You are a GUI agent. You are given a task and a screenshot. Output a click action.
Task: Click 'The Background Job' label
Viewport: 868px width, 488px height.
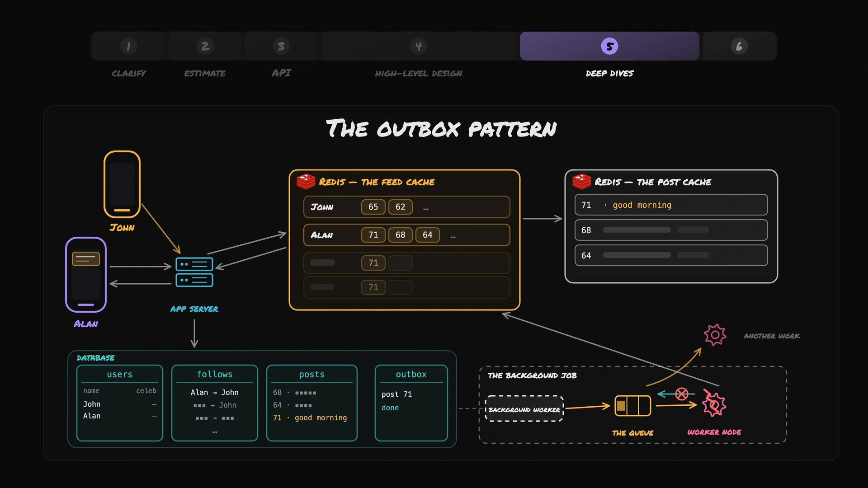[x=532, y=375]
